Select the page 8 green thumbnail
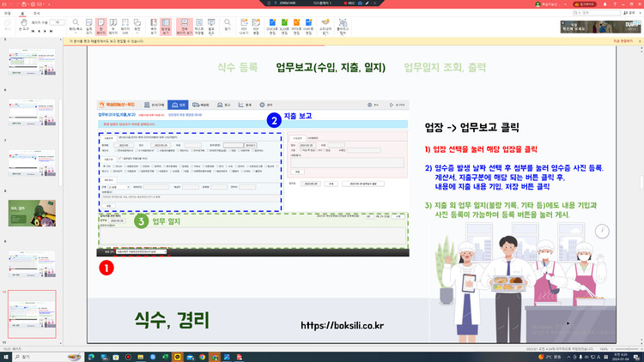Viewport: 644px width, 362px height. (32, 214)
